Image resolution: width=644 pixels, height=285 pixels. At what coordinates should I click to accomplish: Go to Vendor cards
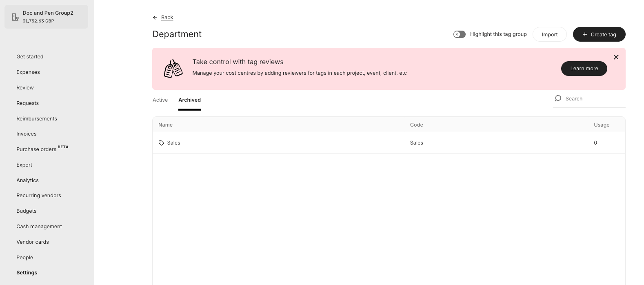pyautogui.click(x=33, y=242)
